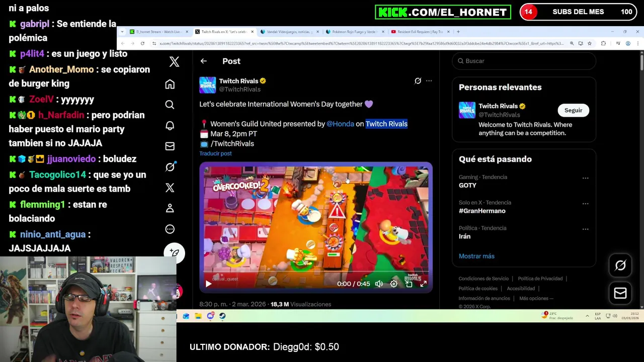The image size is (644, 362).
Task: Switch to the El_hornet Stream browser tab
Action: [x=158, y=32]
